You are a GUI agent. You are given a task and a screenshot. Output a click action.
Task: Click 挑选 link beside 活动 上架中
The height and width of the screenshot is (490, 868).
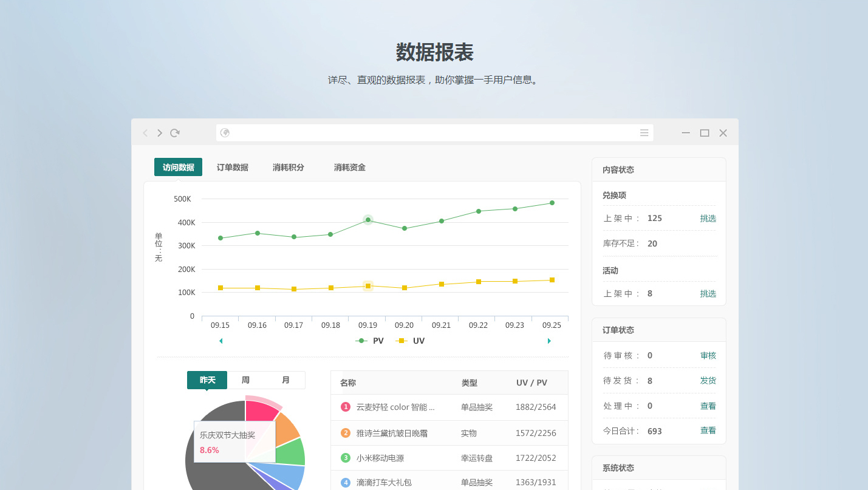(x=708, y=294)
